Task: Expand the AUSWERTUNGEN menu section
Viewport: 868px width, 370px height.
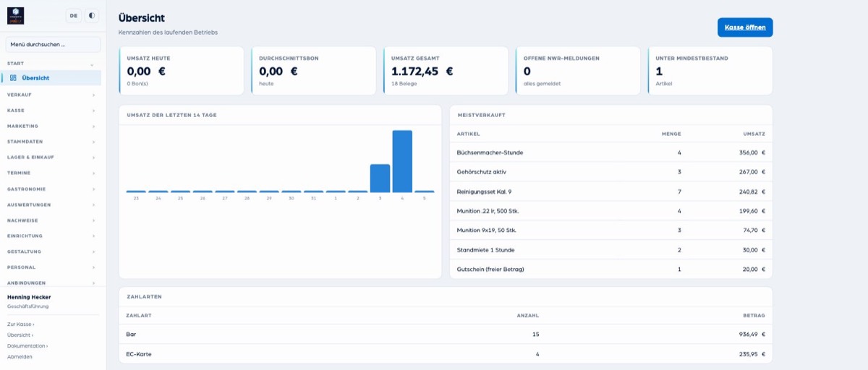Action: coord(51,205)
